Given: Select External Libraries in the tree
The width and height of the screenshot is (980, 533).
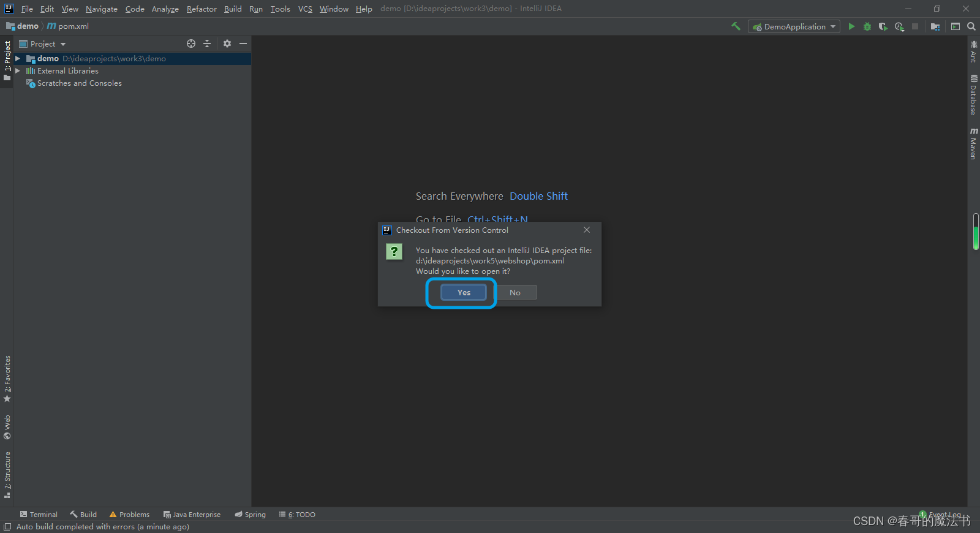Looking at the screenshot, I should coord(67,70).
